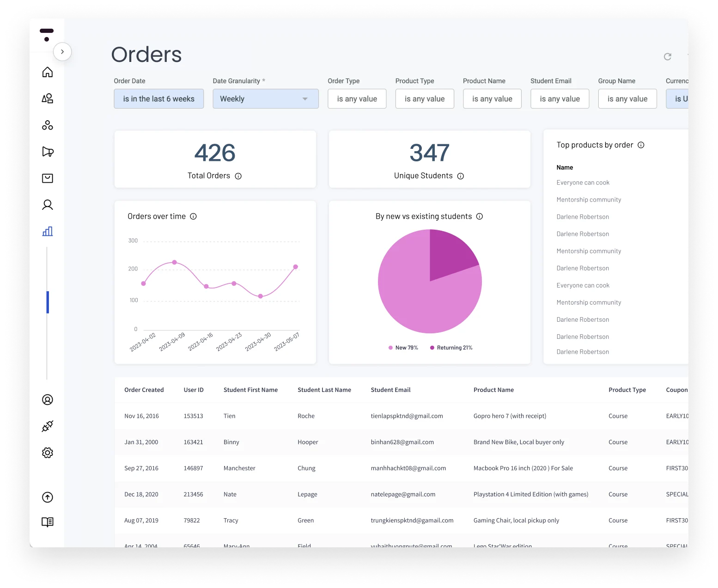The height and width of the screenshot is (588, 718).
Task: Open the Home icon in sidebar
Action: 48,72
